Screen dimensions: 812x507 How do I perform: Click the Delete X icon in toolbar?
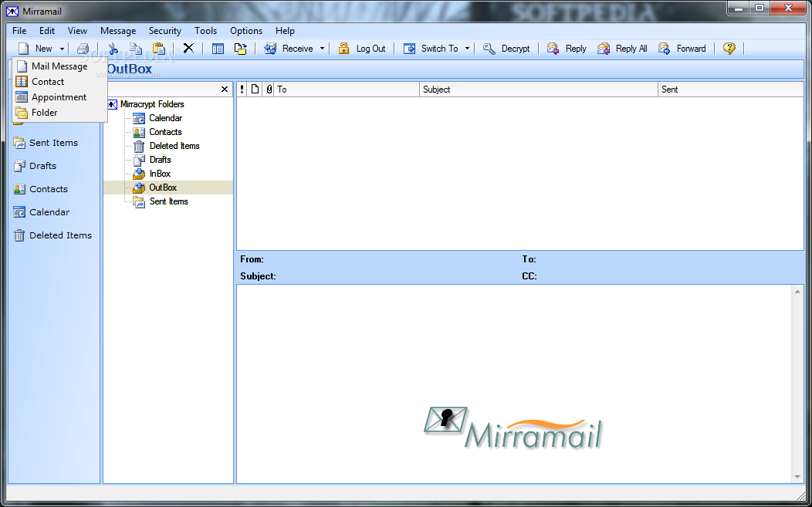[x=188, y=49]
